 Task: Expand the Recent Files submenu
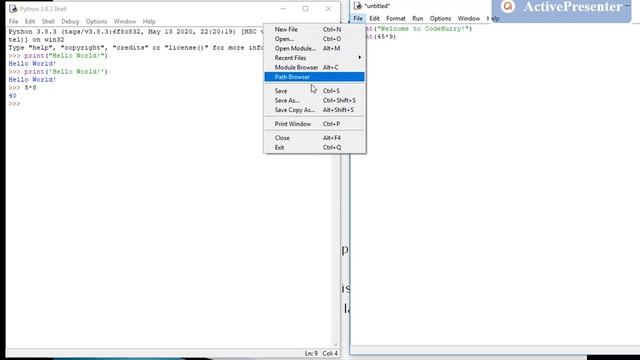click(x=314, y=58)
